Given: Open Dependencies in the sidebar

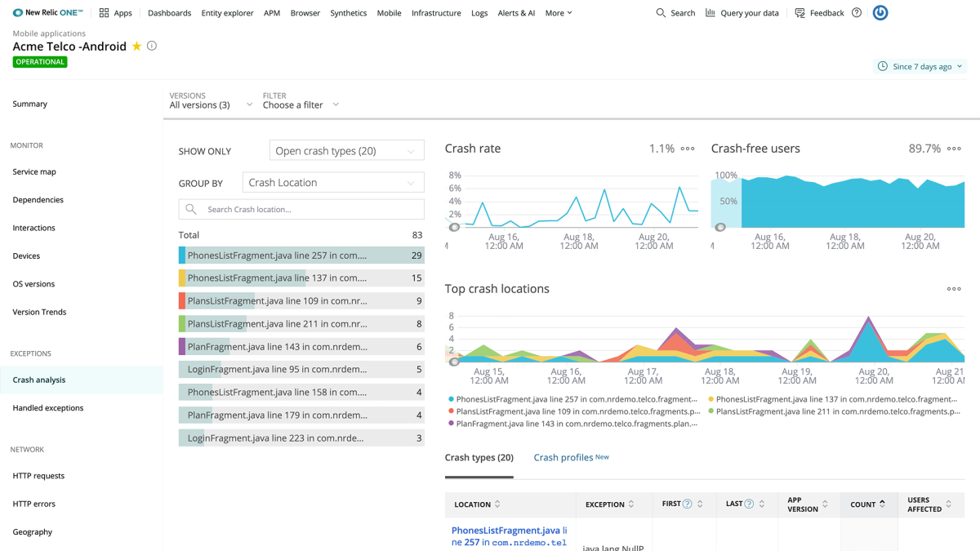Looking at the screenshot, I should [38, 200].
